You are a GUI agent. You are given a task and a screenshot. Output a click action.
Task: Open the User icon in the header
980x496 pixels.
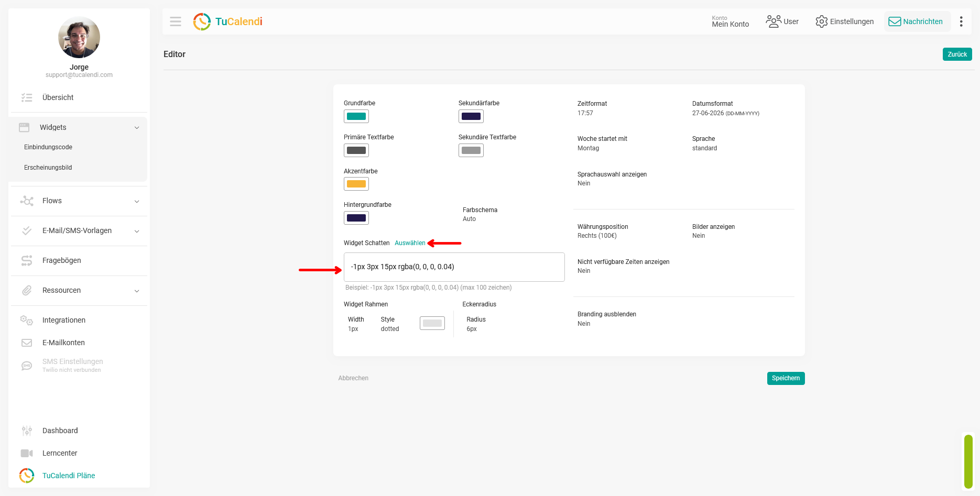click(x=774, y=21)
